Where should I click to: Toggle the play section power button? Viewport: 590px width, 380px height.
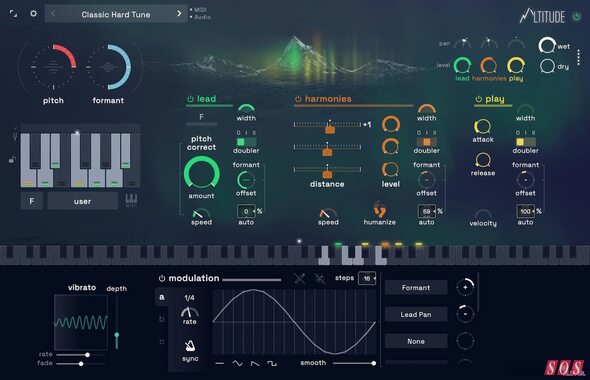pos(479,99)
